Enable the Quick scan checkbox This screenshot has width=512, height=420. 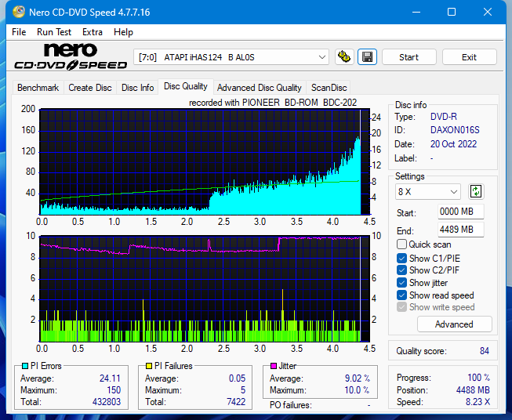[401, 244]
